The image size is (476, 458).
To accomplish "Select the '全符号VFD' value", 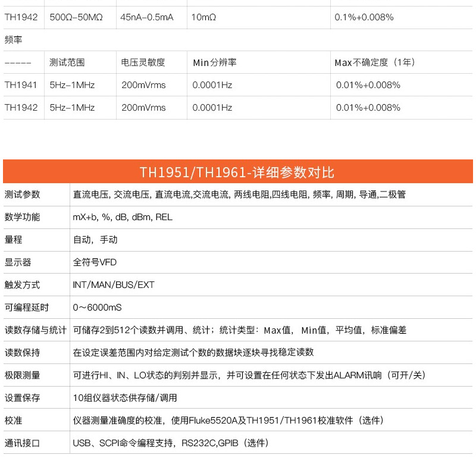I will pos(95,262).
